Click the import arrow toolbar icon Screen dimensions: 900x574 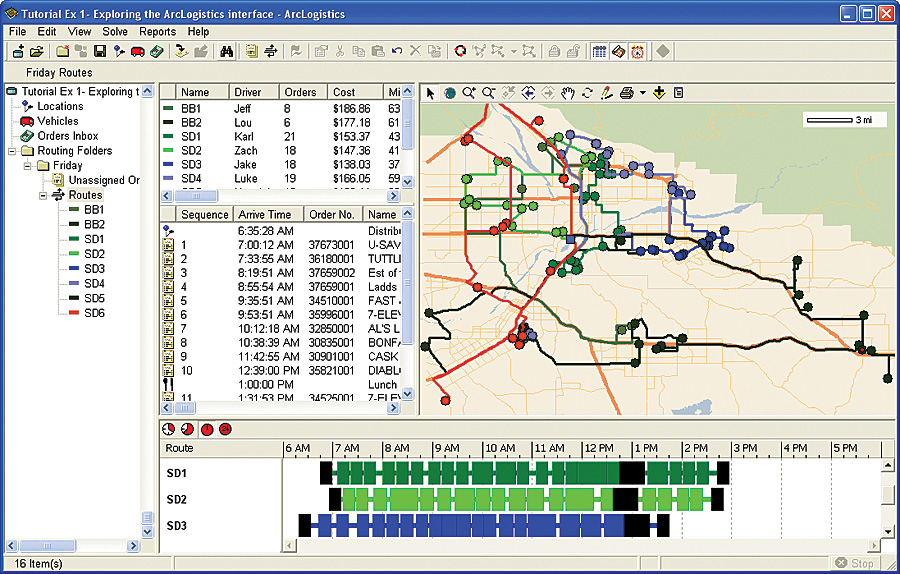pyautogui.click(x=181, y=52)
